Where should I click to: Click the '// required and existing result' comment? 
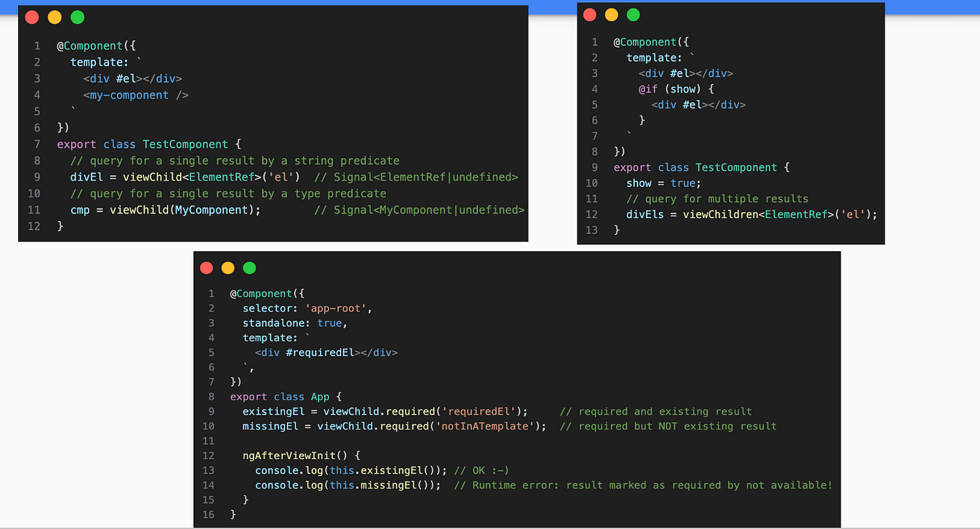pos(656,411)
